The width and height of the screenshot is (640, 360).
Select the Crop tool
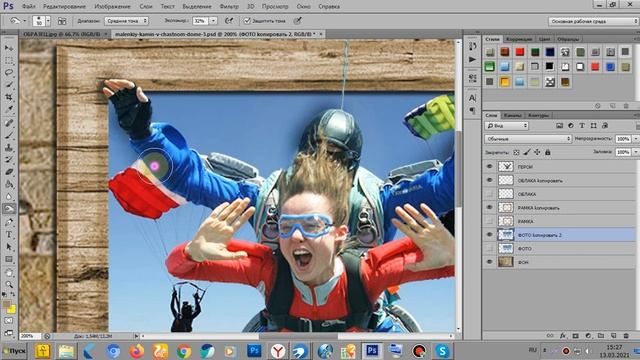coord(9,97)
